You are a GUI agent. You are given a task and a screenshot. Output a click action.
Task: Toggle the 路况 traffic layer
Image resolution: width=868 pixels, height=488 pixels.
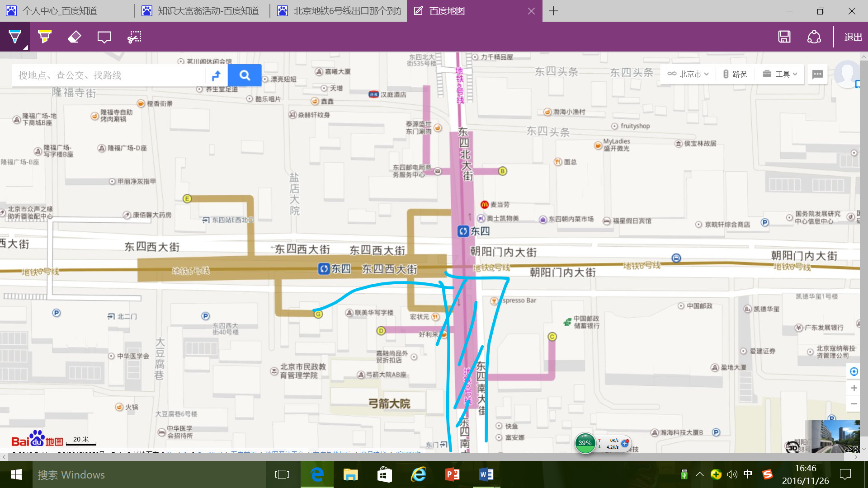tap(735, 74)
